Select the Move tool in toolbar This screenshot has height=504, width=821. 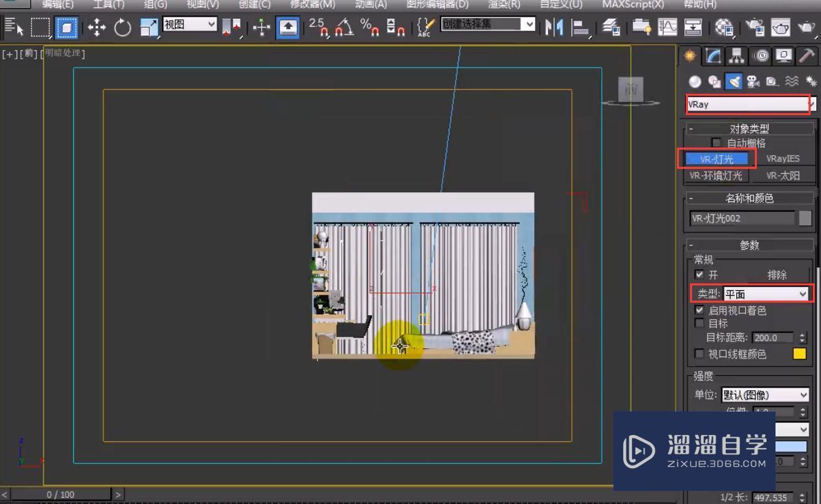click(97, 28)
